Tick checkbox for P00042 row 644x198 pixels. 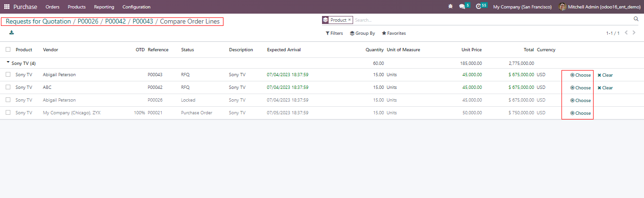coord(8,87)
